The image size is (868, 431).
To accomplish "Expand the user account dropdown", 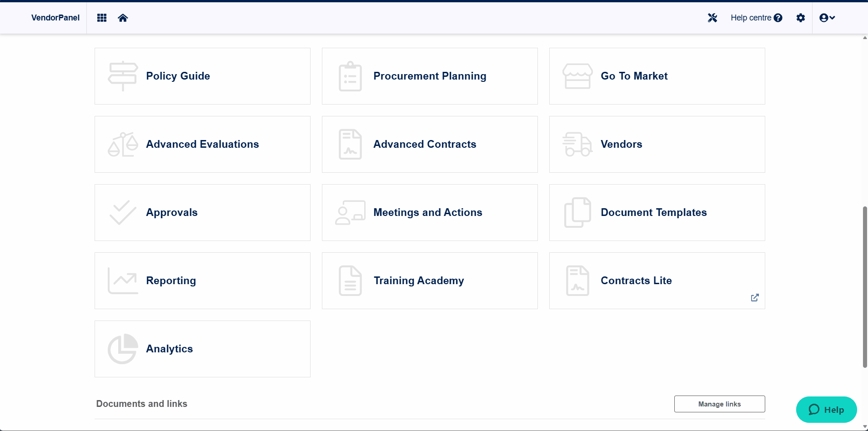I will (827, 18).
